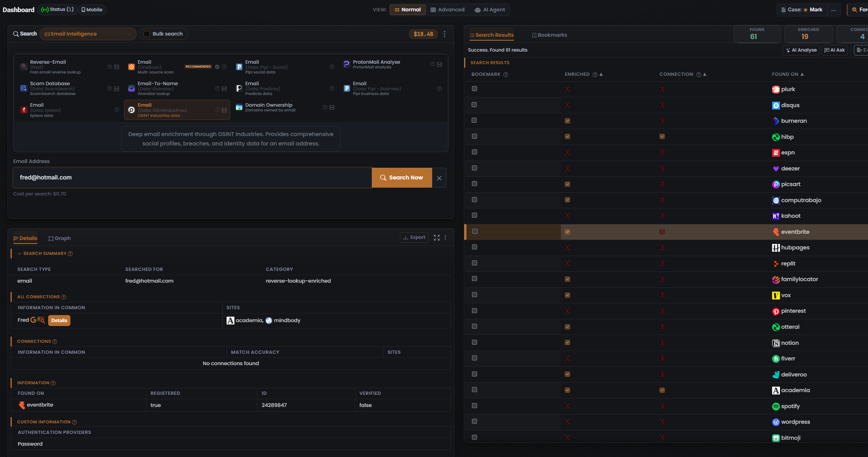Click the Mobile button in the header
Viewport: 868px width, 457px height.
point(92,10)
